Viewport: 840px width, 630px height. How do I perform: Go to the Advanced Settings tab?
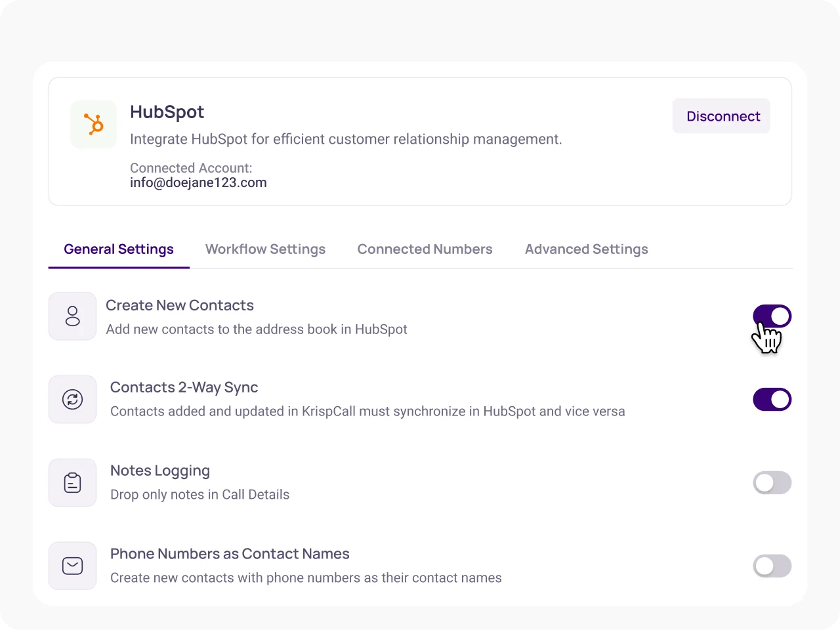tap(586, 249)
